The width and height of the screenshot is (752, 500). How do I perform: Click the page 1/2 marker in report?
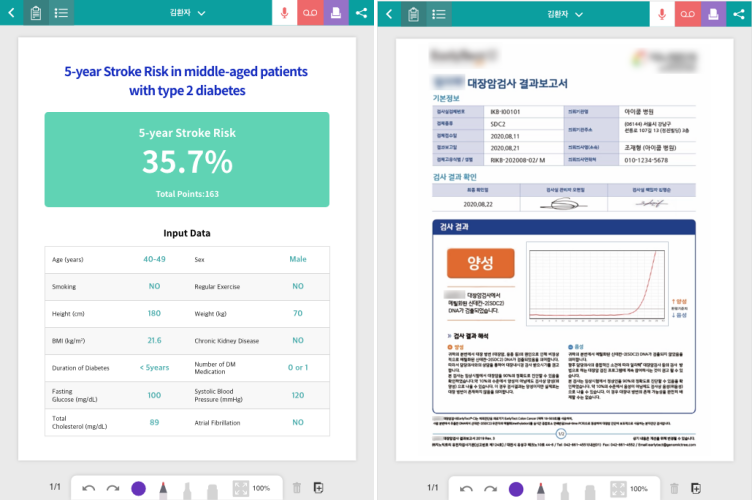click(x=561, y=434)
